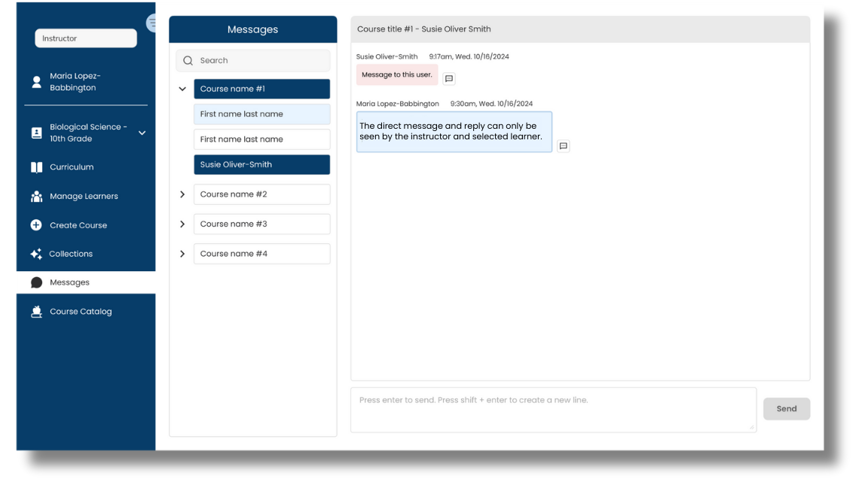Click the search magnifier icon
Screen dimensions: 868x482
coord(188,60)
